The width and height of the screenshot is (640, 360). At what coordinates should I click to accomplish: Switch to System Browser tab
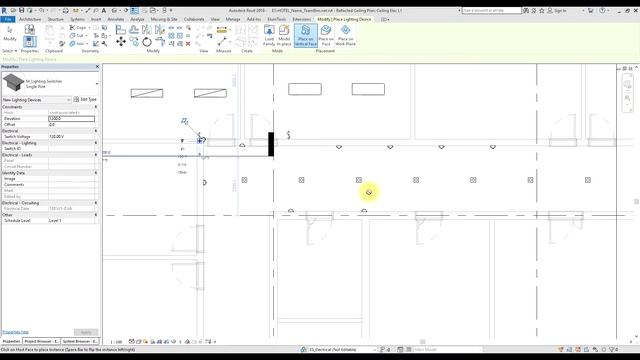click(x=80, y=341)
